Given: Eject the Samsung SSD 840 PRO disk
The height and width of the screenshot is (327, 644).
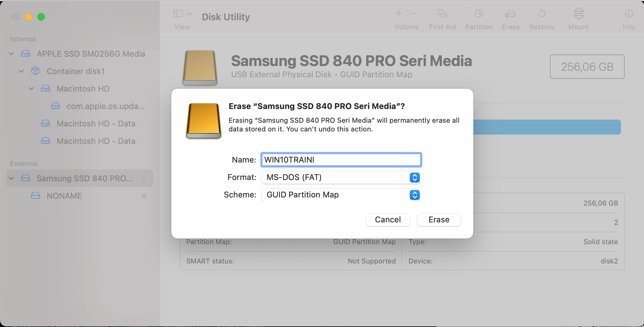Looking at the screenshot, I should coord(144,178).
